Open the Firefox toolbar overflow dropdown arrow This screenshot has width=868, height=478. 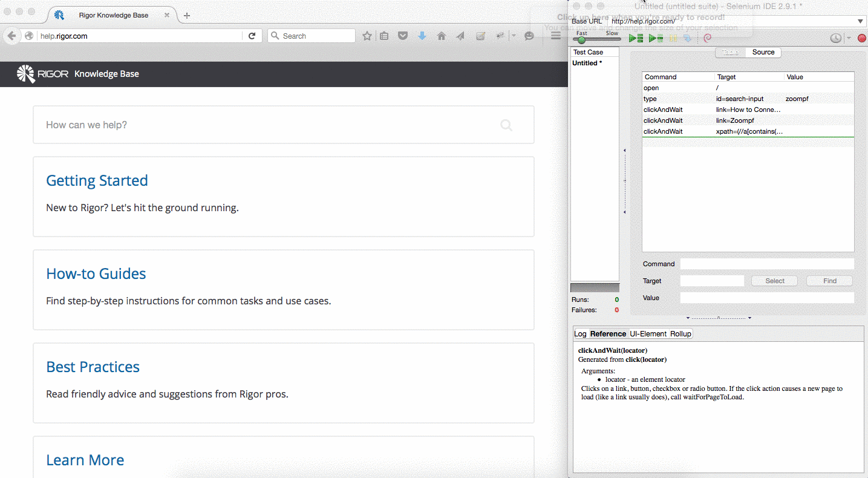pyautogui.click(x=514, y=36)
